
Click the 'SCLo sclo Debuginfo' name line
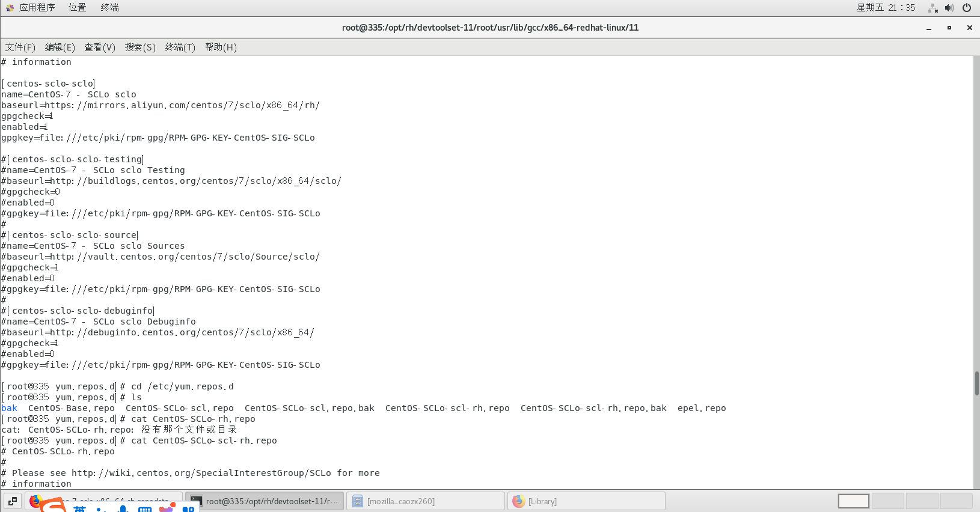[99, 322]
